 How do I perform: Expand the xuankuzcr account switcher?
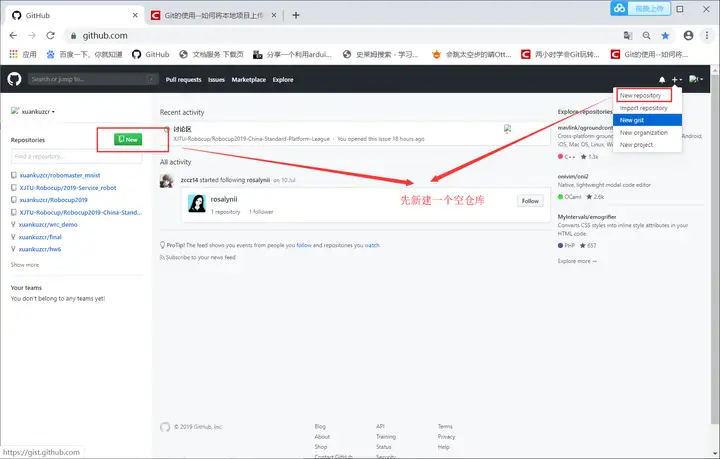click(x=33, y=112)
